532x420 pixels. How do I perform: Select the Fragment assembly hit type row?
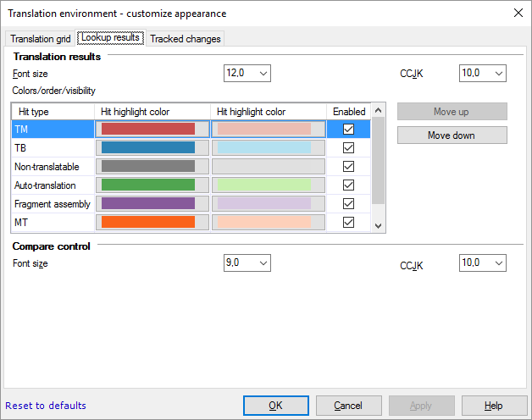53,203
